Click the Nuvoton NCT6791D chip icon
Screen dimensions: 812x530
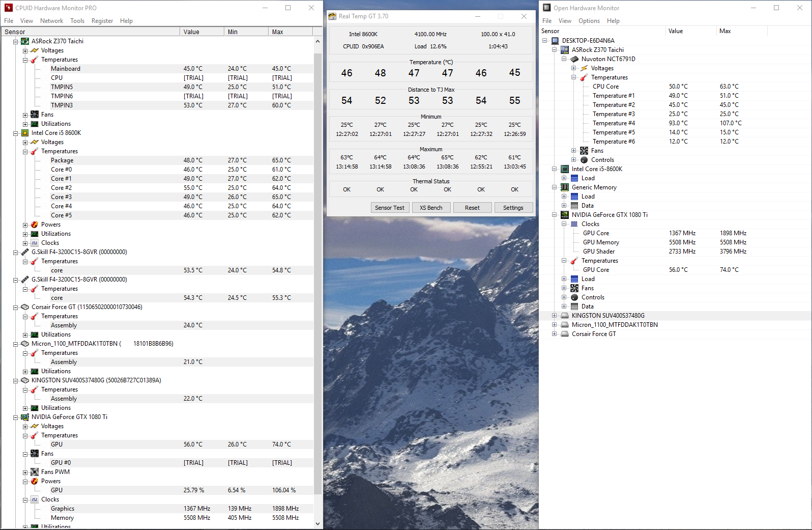pos(574,59)
